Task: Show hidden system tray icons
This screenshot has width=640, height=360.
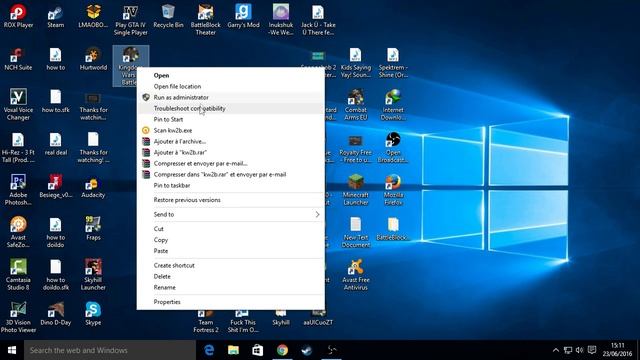Action: point(556,350)
